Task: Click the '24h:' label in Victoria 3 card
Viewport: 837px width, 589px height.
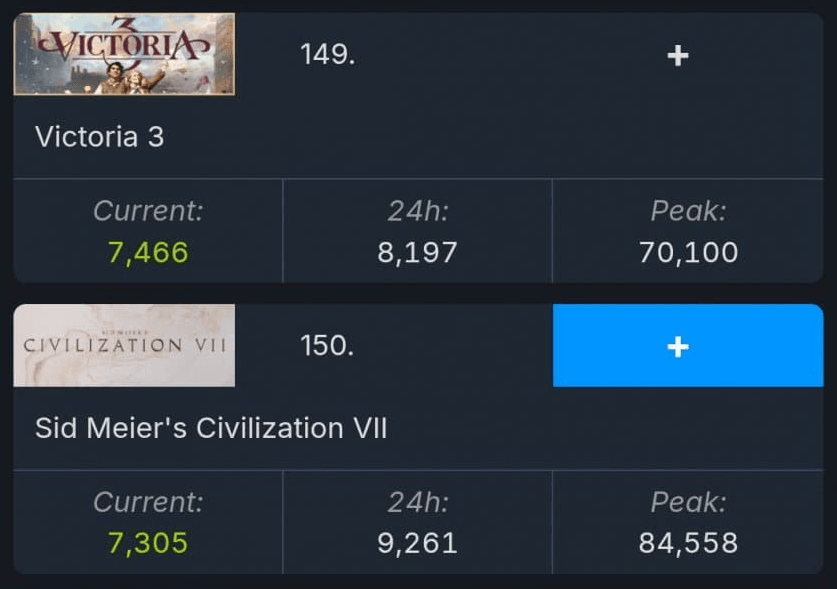Action: coord(417,211)
